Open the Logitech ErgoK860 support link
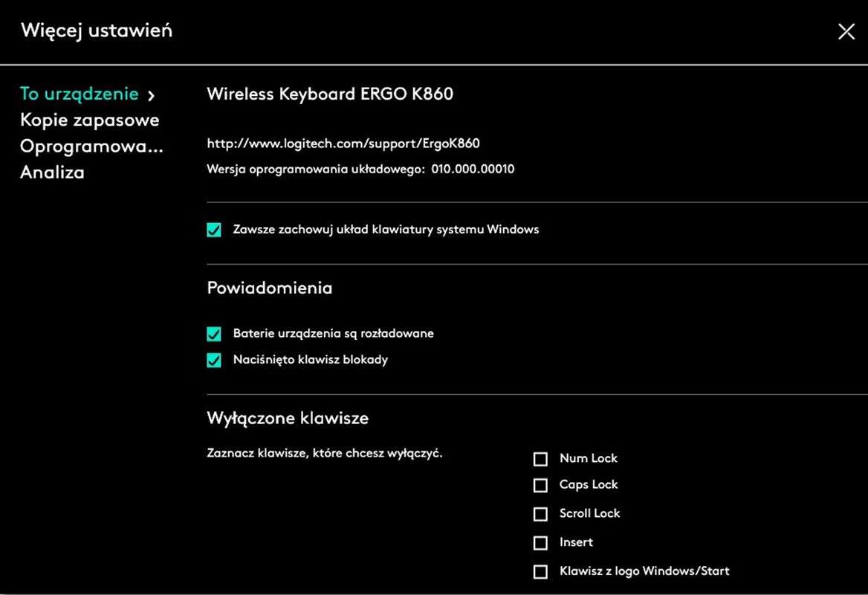This screenshot has height=595, width=868. coord(343,144)
